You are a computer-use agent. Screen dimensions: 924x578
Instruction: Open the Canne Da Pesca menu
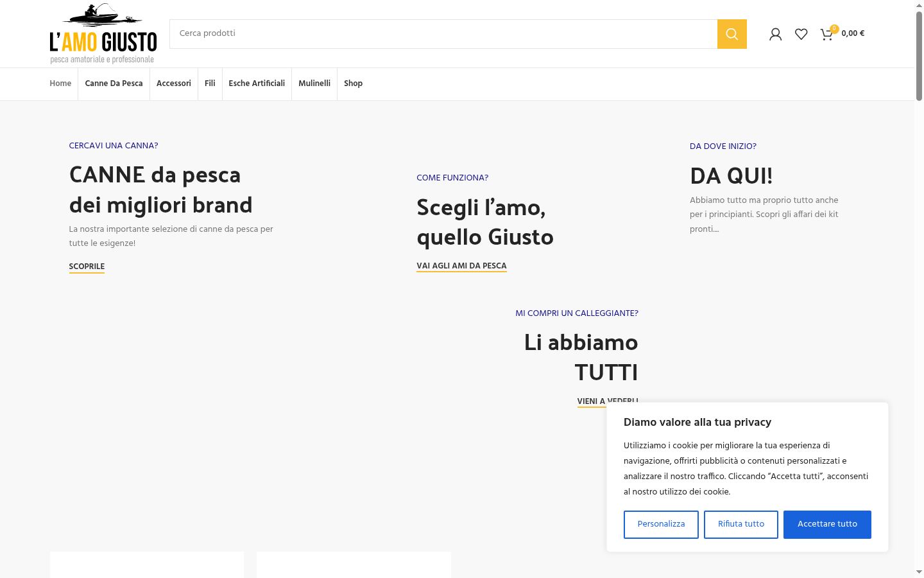[x=114, y=83]
